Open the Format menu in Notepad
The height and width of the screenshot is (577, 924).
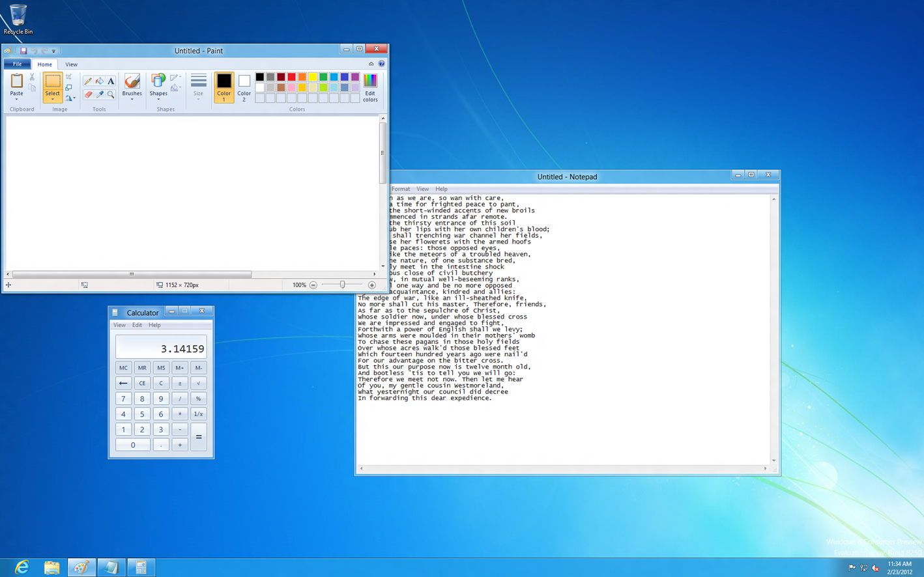point(400,189)
